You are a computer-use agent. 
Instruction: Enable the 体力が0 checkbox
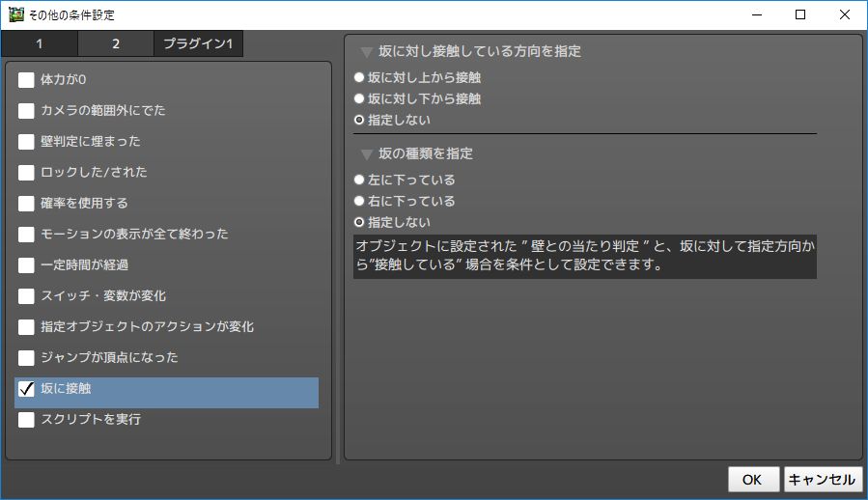(26, 80)
